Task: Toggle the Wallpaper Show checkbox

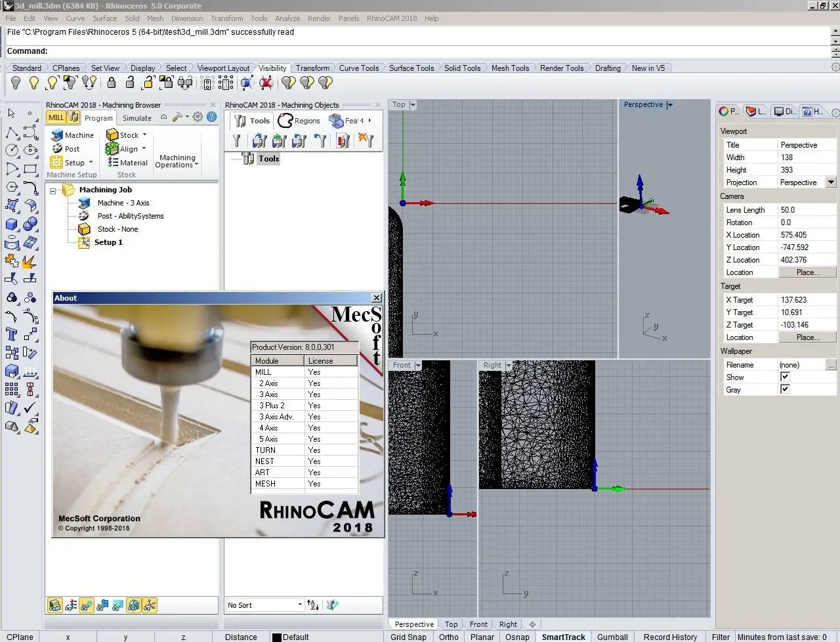Action: (x=785, y=377)
